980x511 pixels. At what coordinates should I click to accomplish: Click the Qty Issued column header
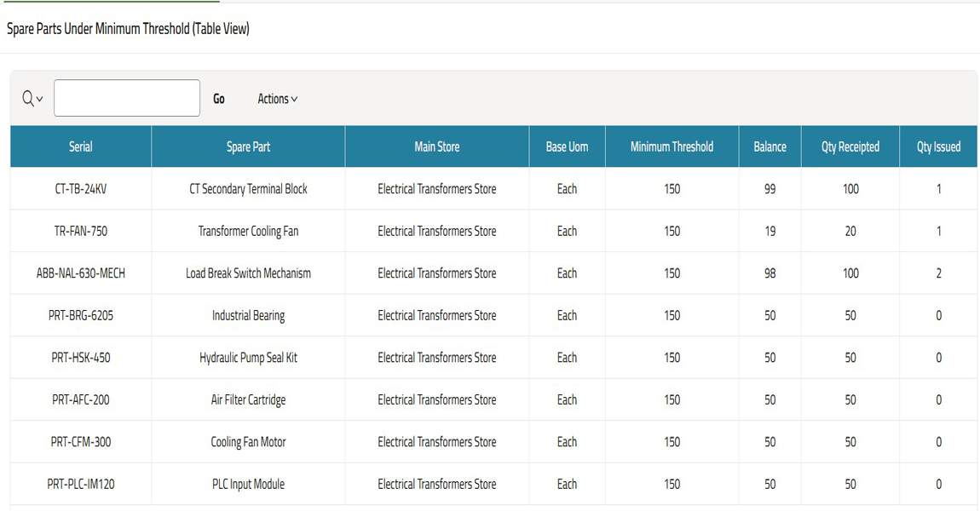pyautogui.click(x=938, y=146)
